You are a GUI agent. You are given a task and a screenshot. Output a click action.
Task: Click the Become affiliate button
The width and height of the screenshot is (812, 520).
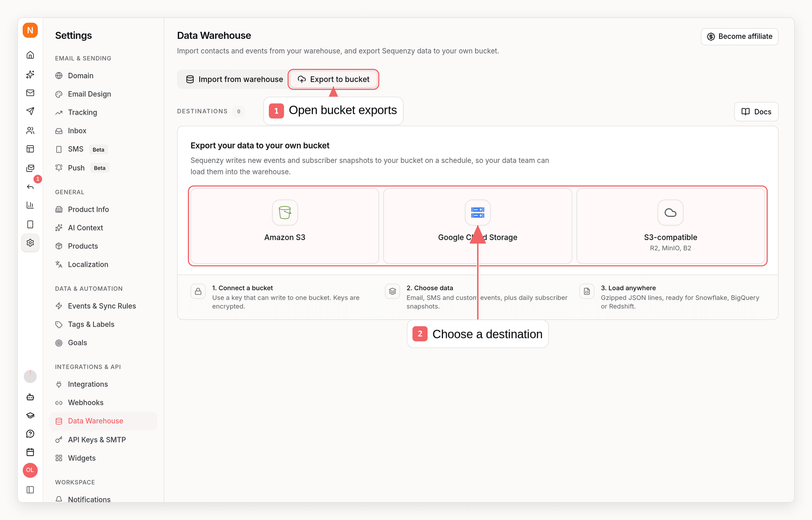tap(739, 37)
